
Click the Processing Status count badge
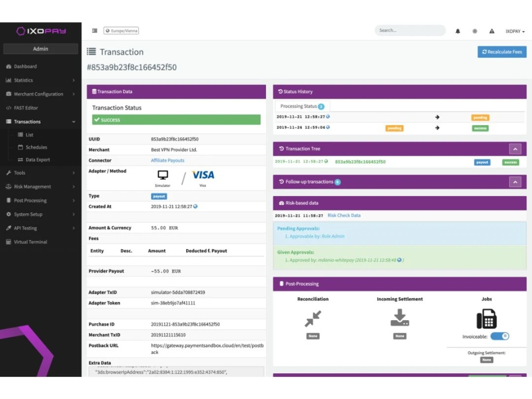[321, 106]
